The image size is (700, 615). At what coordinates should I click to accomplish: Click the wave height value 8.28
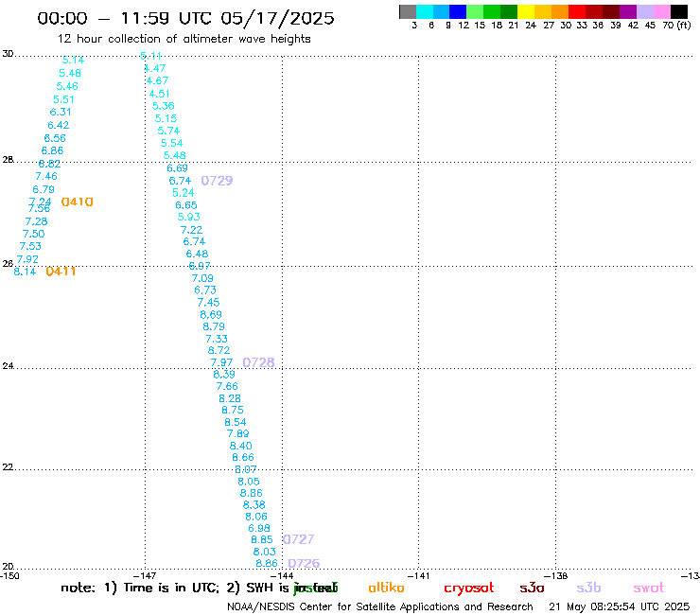pyautogui.click(x=230, y=398)
